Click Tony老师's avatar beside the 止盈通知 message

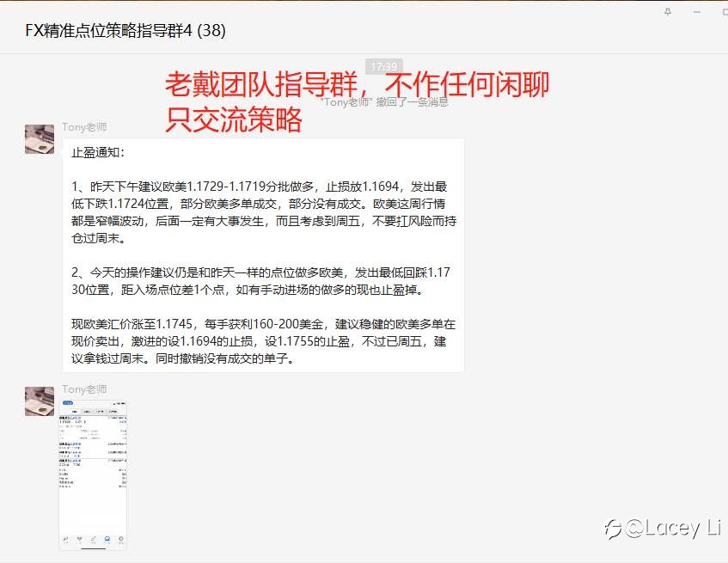(40, 138)
